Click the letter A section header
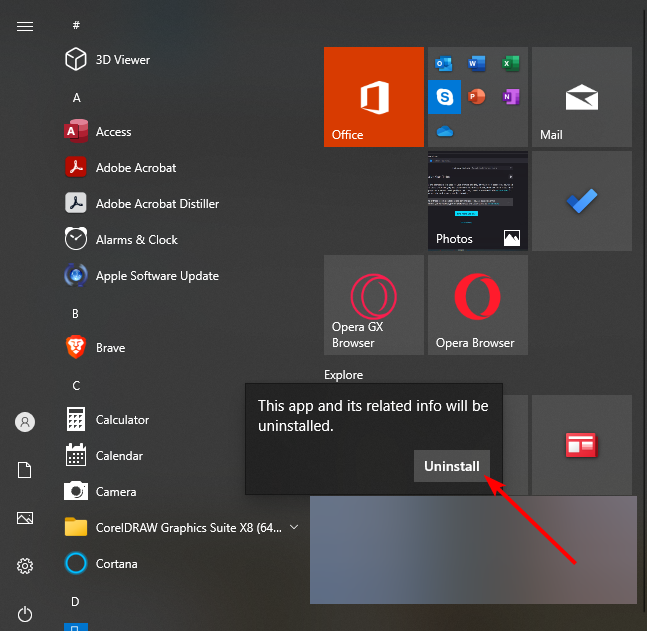The width and height of the screenshot is (647, 631). (x=76, y=98)
